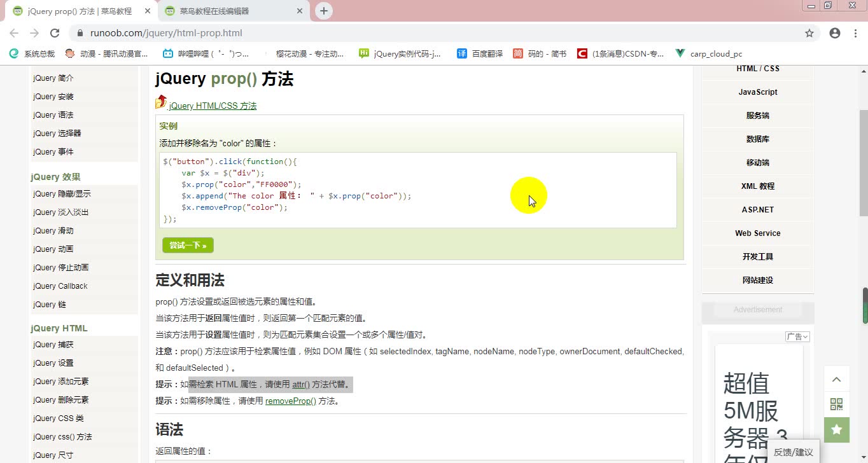Open 服务端 category
Screen dimensions: 868x463
click(x=757, y=116)
